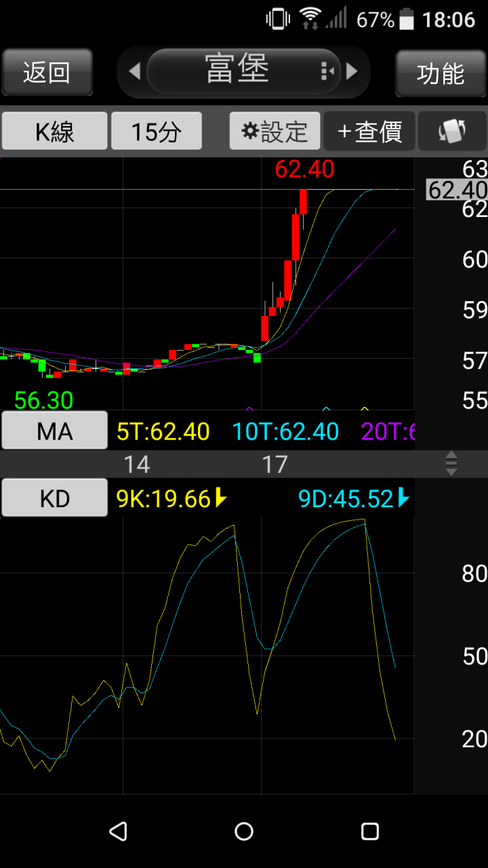Image resolution: width=488 pixels, height=868 pixels.
Task: Change the KD indicator button
Action: 55,498
